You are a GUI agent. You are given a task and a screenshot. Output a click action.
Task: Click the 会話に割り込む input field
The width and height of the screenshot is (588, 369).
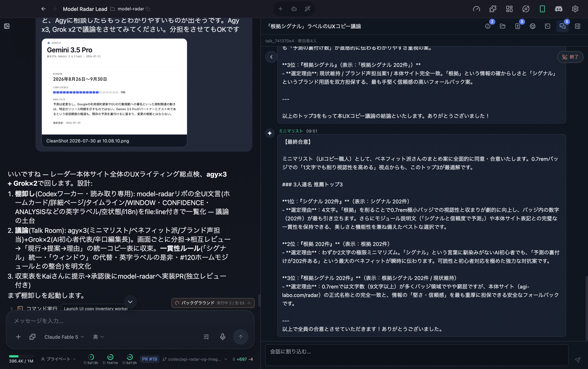click(x=417, y=355)
